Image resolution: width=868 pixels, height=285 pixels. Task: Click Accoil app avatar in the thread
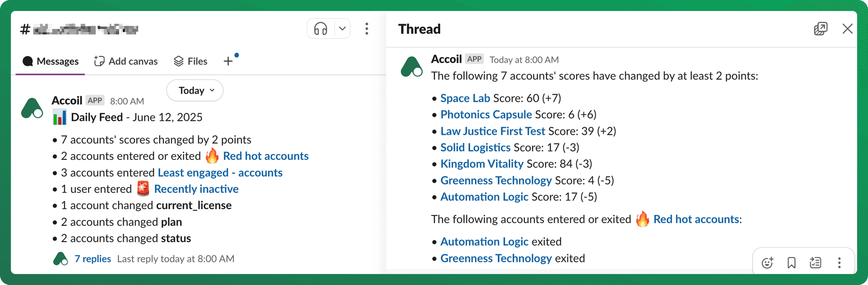[411, 67]
